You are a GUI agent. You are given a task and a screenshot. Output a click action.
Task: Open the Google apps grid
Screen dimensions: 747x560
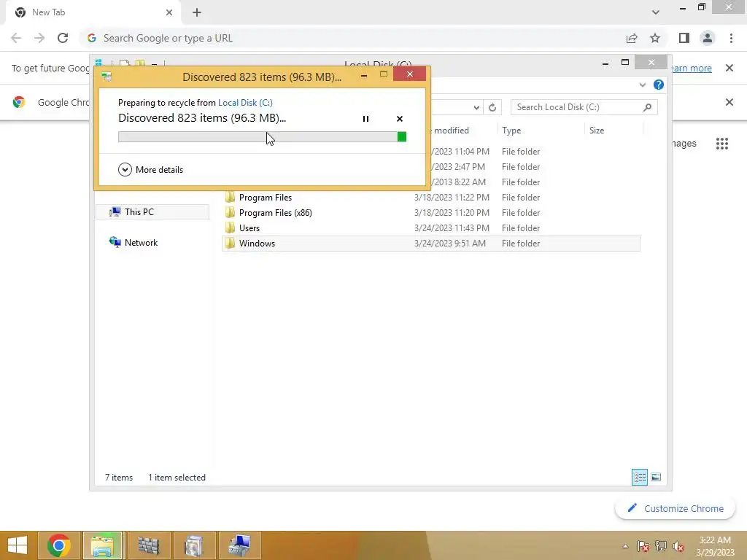721,144
